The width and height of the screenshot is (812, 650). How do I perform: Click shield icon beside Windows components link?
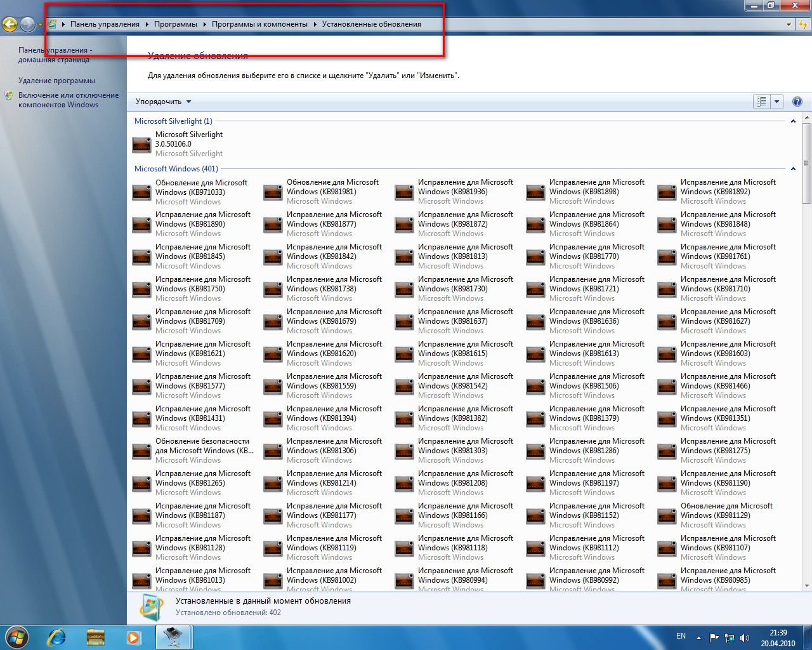(9, 95)
